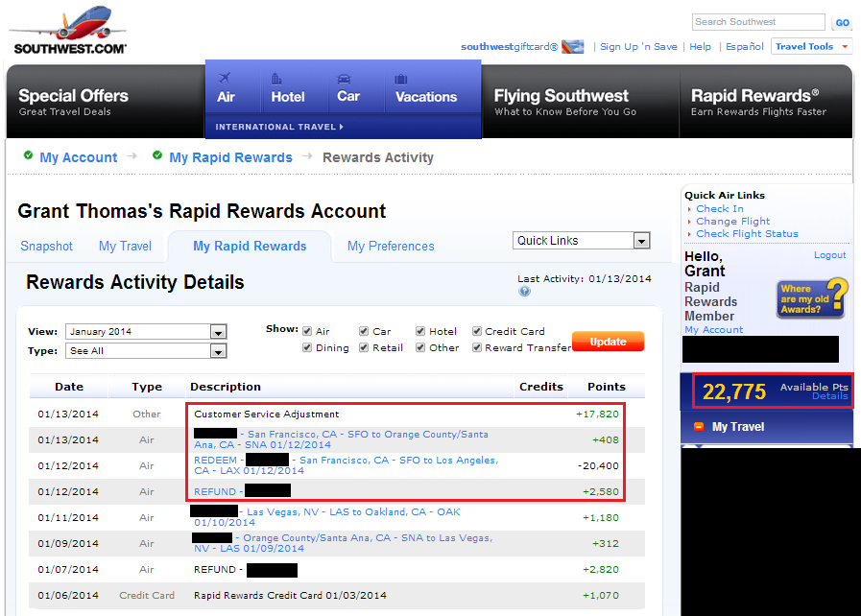Click the Type column header
861x616 pixels.
[x=147, y=387]
